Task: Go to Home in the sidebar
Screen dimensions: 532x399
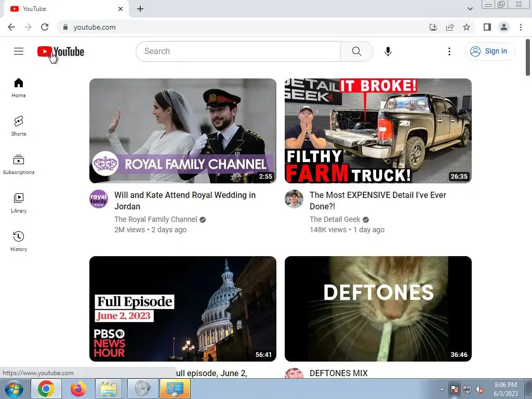Action: 19,88
